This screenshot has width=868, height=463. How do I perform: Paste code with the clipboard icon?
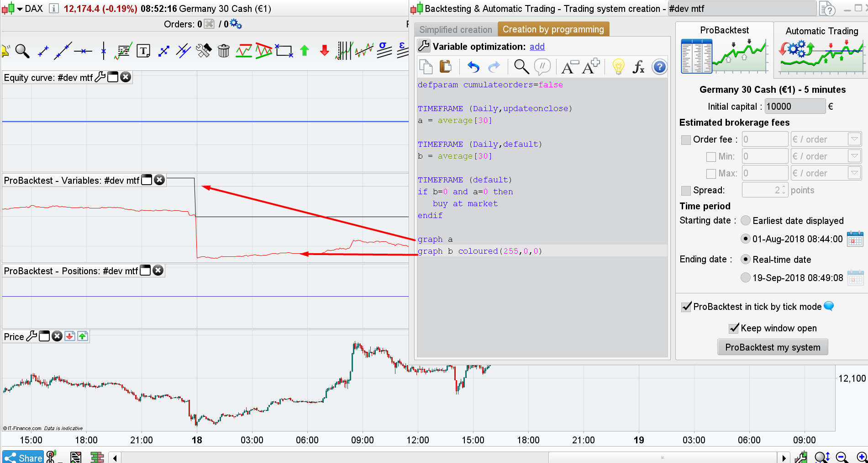(446, 67)
